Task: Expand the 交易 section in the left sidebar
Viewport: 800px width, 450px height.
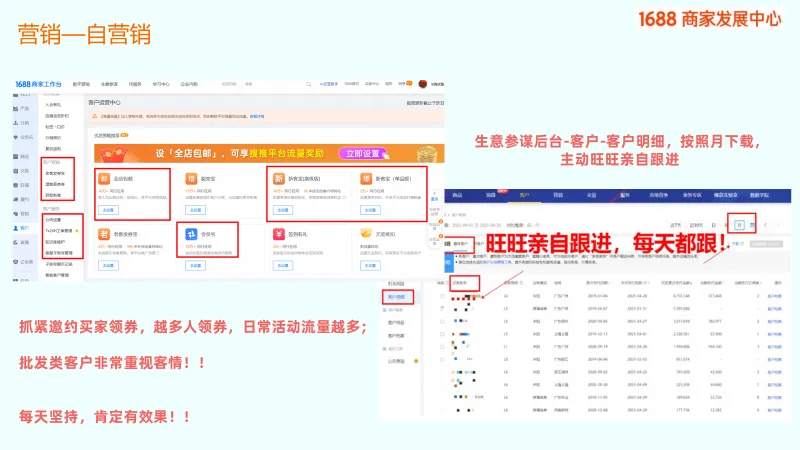Action: point(24,171)
